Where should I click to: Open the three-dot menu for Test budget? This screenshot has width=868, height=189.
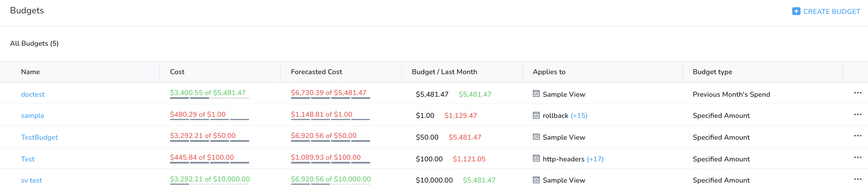857,157
